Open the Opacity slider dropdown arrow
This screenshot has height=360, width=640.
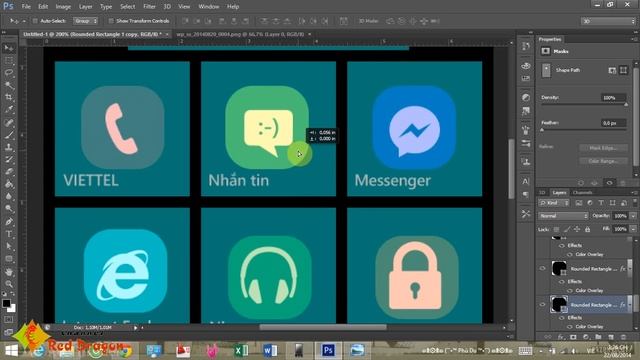click(633, 216)
